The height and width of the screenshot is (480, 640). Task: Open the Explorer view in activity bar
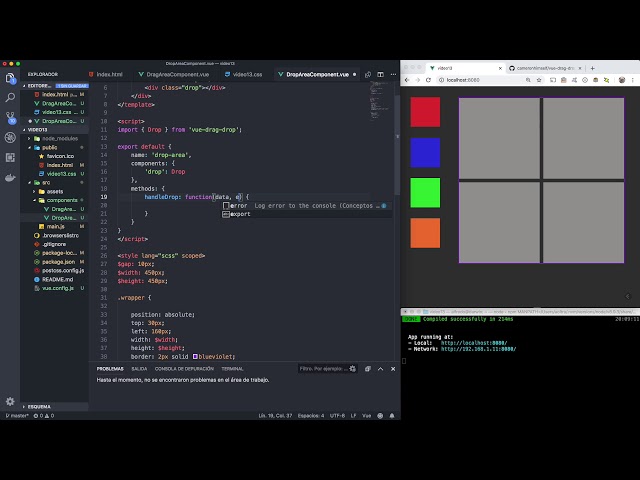[x=10, y=78]
